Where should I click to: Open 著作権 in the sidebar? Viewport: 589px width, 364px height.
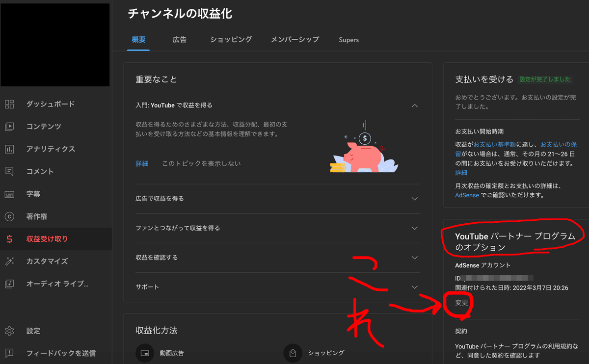point(37,217)
